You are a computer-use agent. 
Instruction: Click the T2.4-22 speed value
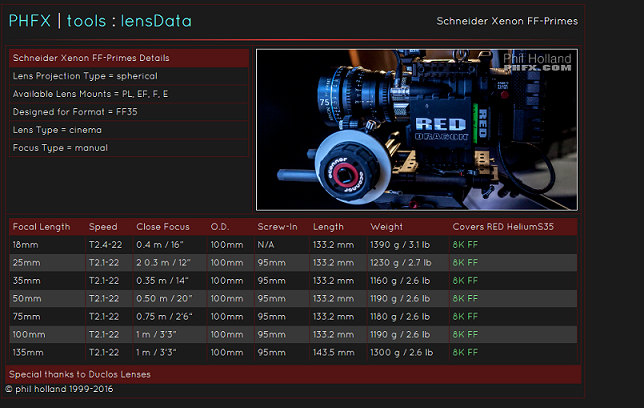[106, 244]
